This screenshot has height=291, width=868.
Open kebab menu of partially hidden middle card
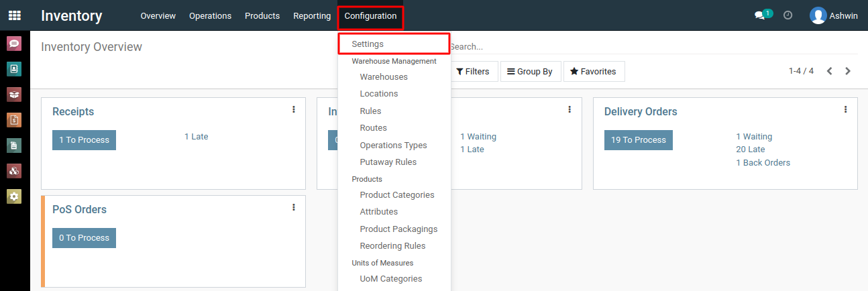[x=569, y=109]
